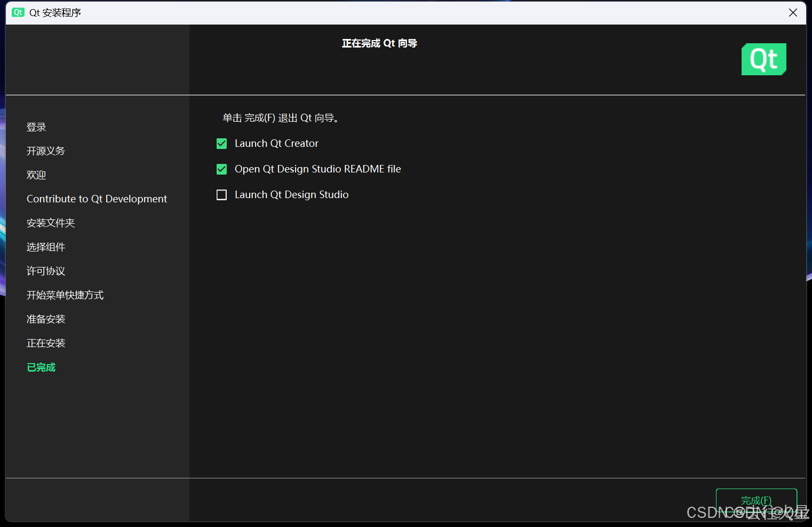Select the 开始菜单快捷方式 step in sidebar
Image resolution: width=812 pixels, height=527 pixels.
[x=65, y=295]
